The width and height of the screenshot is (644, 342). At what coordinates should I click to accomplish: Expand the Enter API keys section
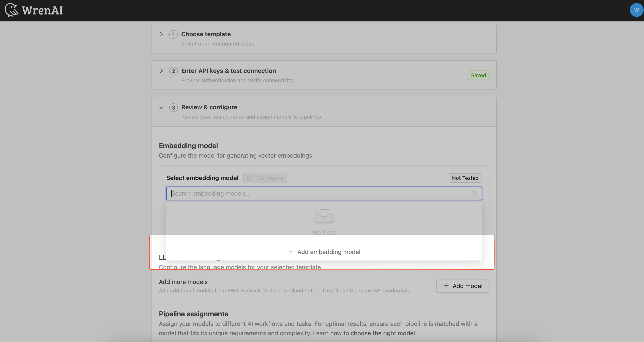161,71
